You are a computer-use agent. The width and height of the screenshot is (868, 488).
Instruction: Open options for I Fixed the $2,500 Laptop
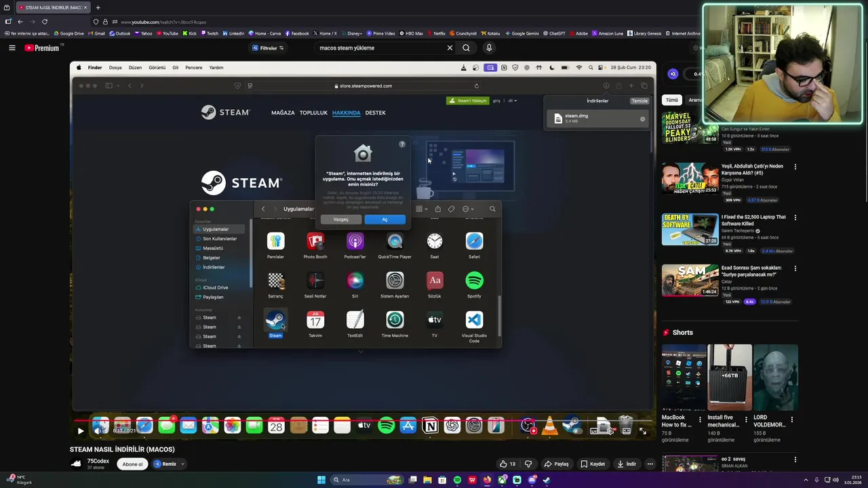795,218
